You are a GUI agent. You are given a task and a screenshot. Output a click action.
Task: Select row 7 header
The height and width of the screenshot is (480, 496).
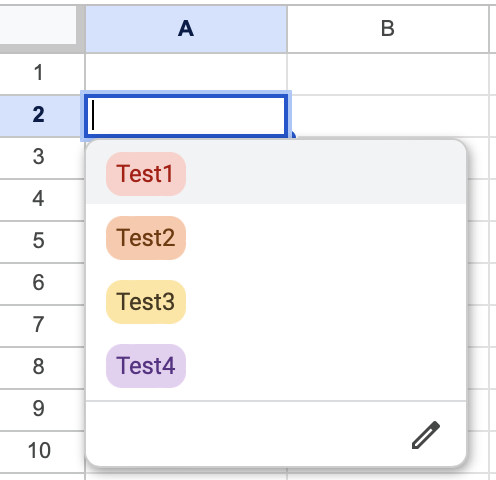pyautogui.click(x=39, y=326)
